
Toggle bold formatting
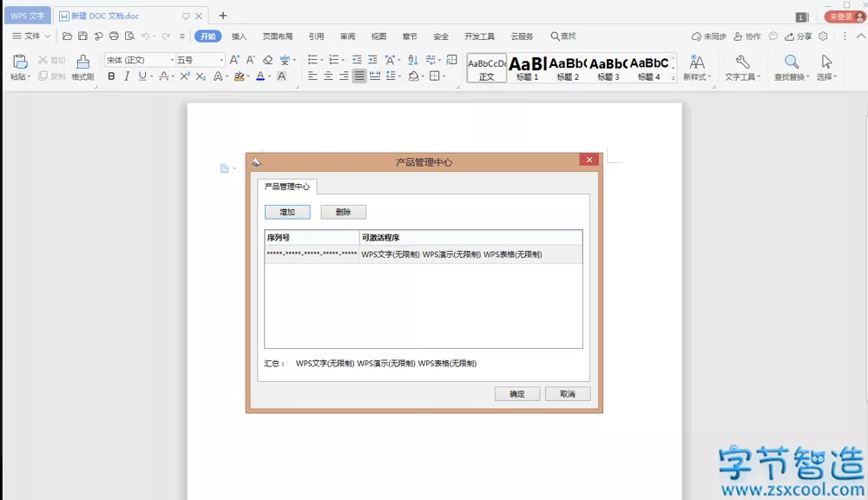[111, 76]
